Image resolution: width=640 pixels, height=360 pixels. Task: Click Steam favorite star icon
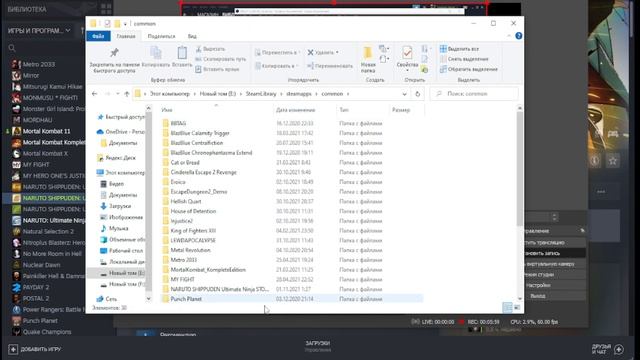point(612,161)
